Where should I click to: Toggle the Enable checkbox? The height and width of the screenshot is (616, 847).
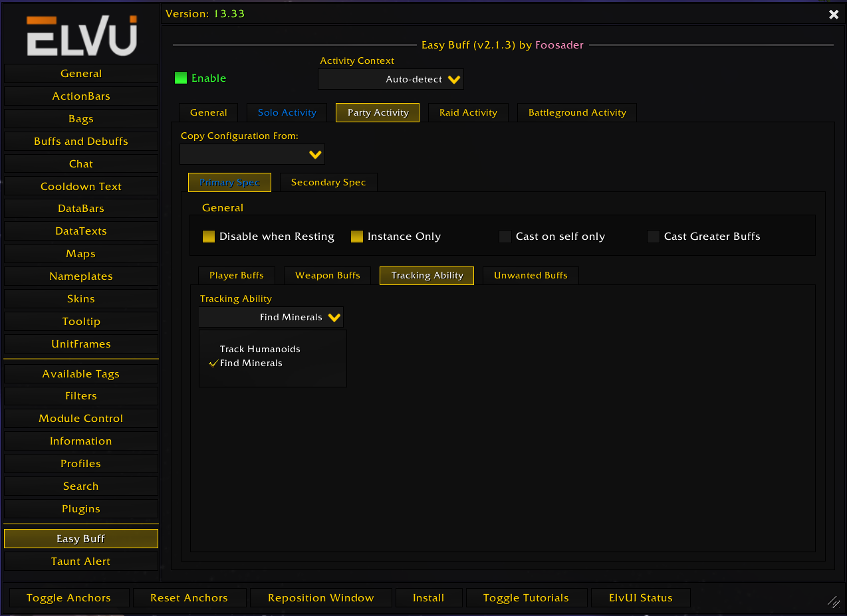(x=181, y=78)
